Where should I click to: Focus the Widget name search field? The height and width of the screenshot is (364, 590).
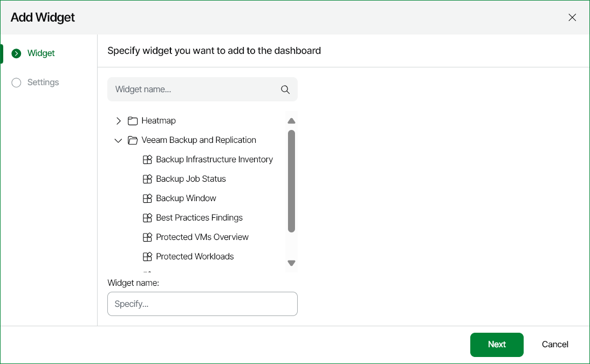pos(202,89)
